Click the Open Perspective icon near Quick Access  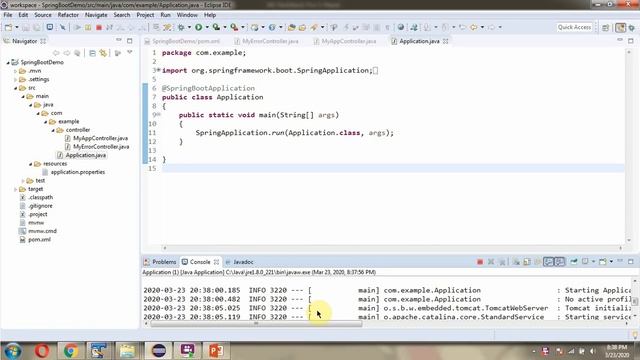coord(606,27)
